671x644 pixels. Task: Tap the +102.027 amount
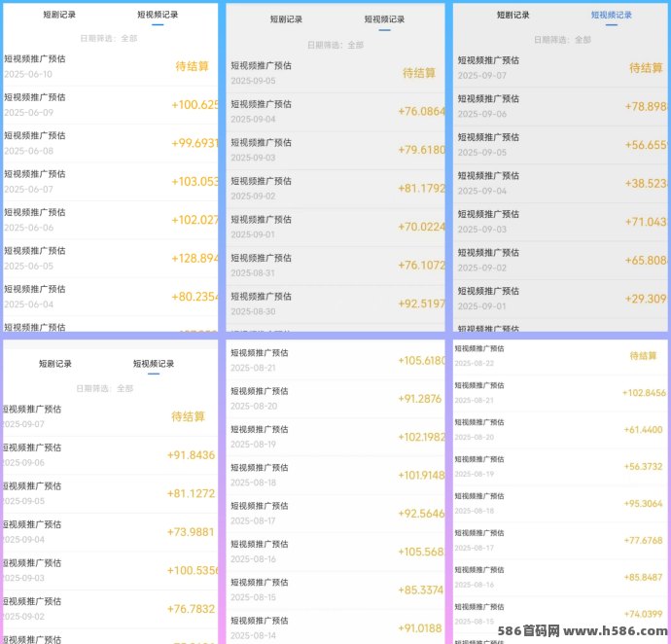tap(194, 220)
